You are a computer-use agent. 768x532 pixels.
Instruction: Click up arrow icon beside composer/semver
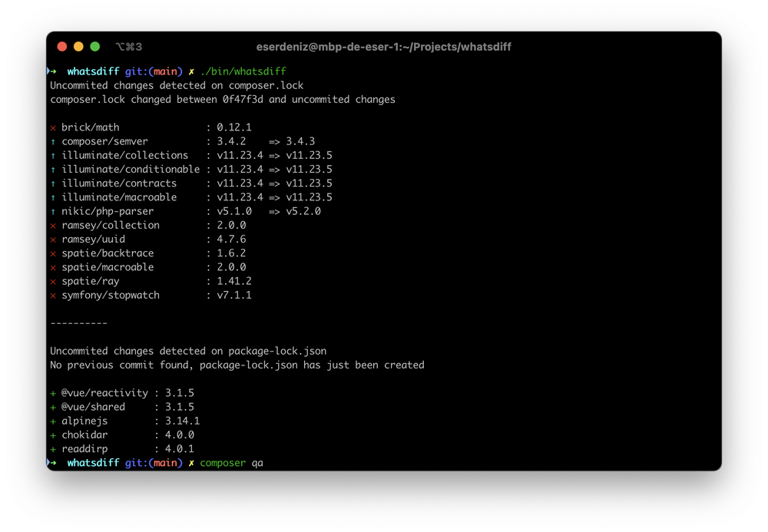point(53,142)
